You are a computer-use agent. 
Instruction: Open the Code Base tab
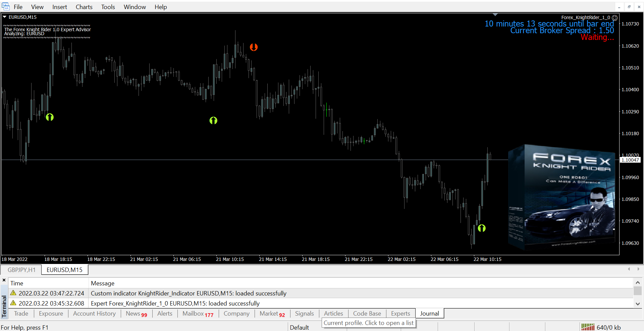coord(367,314)
